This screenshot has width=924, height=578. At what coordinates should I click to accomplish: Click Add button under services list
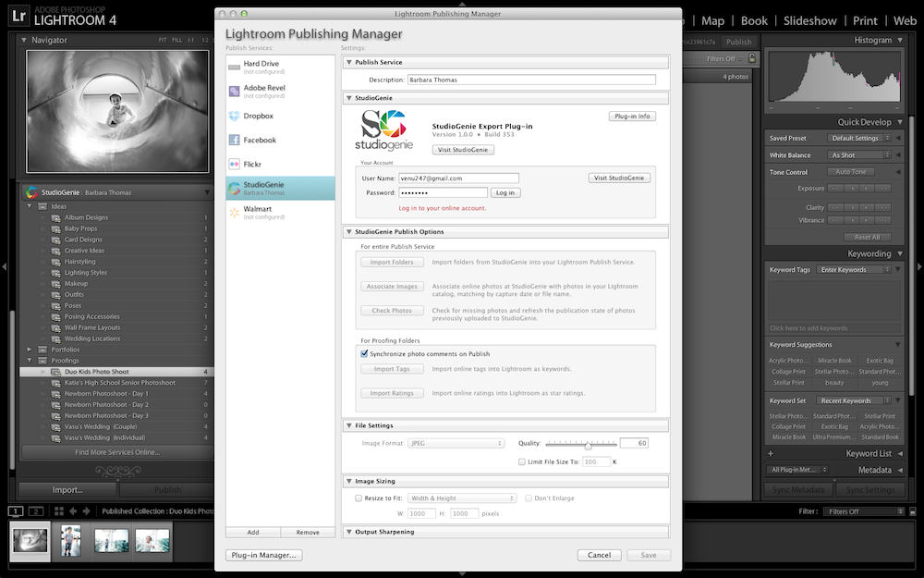(253, 532)
